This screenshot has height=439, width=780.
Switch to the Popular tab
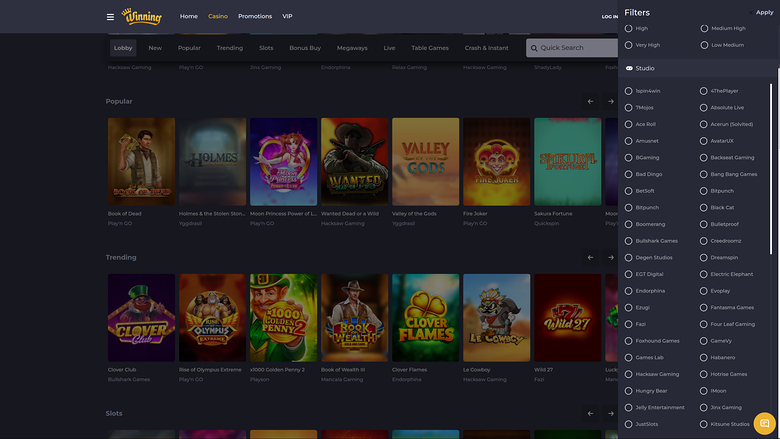pos(189,48)
